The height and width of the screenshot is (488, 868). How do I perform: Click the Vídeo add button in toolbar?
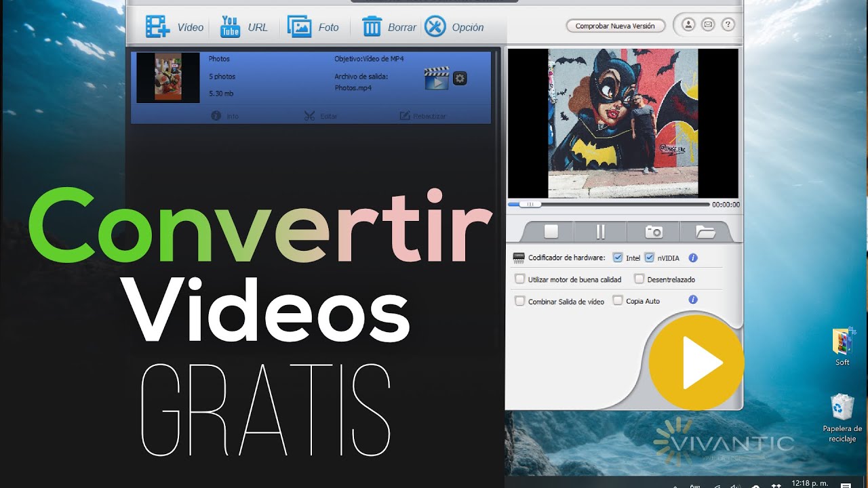[174, 27]
